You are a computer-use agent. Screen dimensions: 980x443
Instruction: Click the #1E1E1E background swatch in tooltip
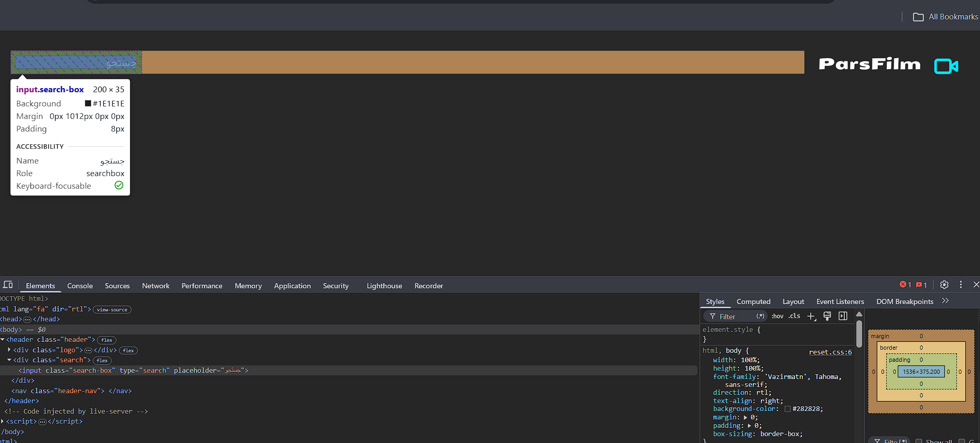pyautogui.click(x=88, y=103)
